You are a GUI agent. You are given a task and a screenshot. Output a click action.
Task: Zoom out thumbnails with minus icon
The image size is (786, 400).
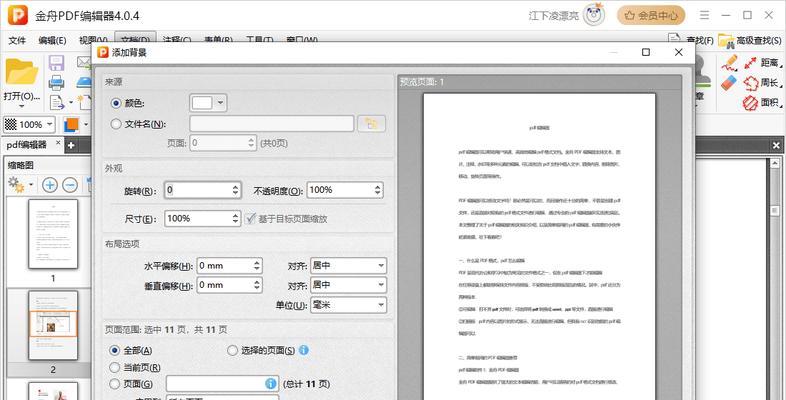(70, 185)
